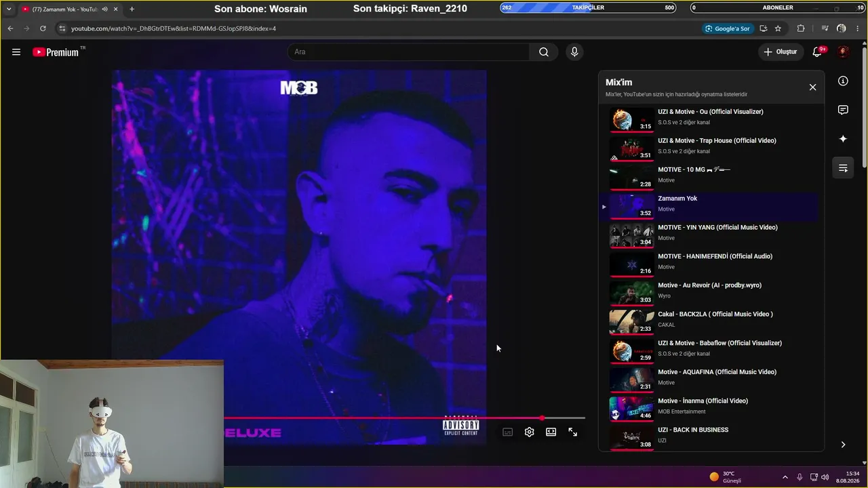Image resolution: width=868 pixels, height=488 pixels.
Task: Toggle subtitles in the video player
Action: [508, 432]
